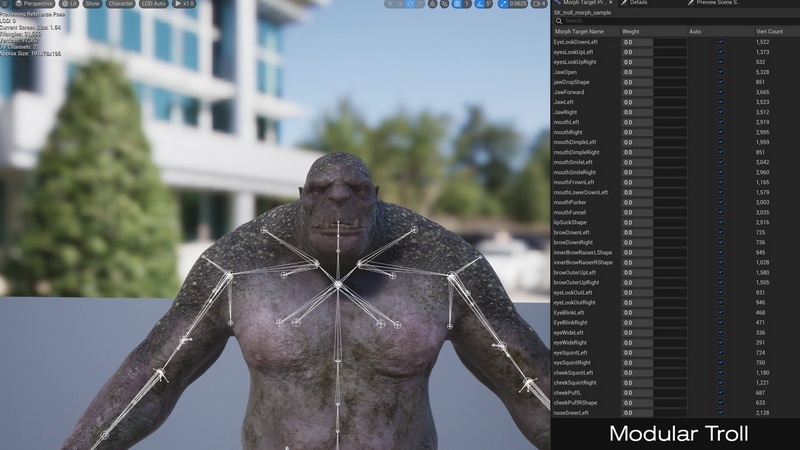Toggle Auto checkbox for mouthSmileLeft

[x=720, y=162]
